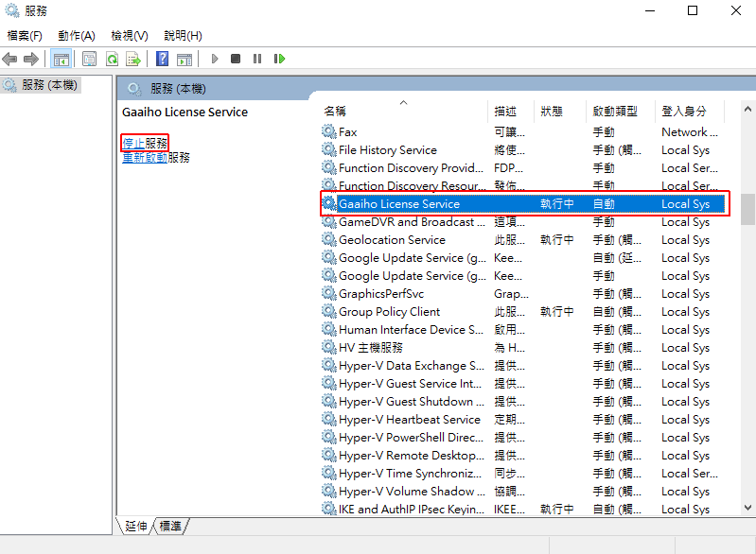Select the Geolocation Service row
Screen dimensions: 756x554
click(522, 240)
